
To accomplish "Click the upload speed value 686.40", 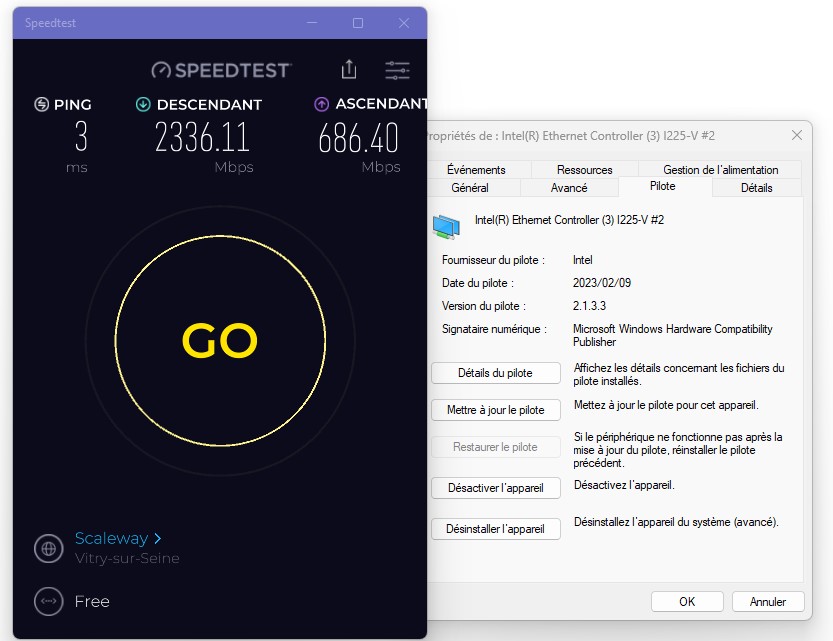I will (x=359, y=137).
